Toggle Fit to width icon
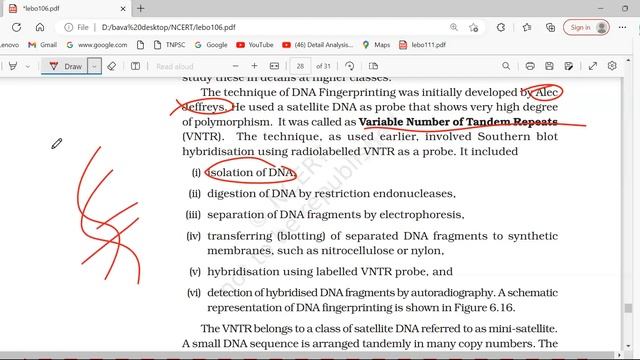Image resolution: width=640 pixels, height=360 pixels. click(x=274, y=66)
